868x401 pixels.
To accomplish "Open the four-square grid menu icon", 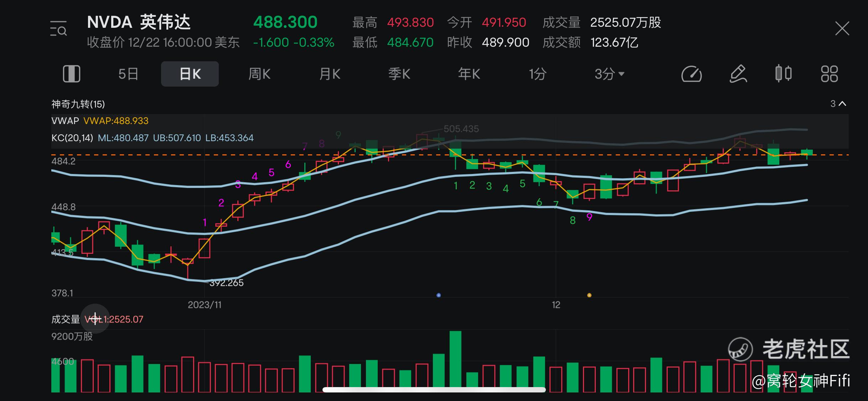I will click(829, 74).
